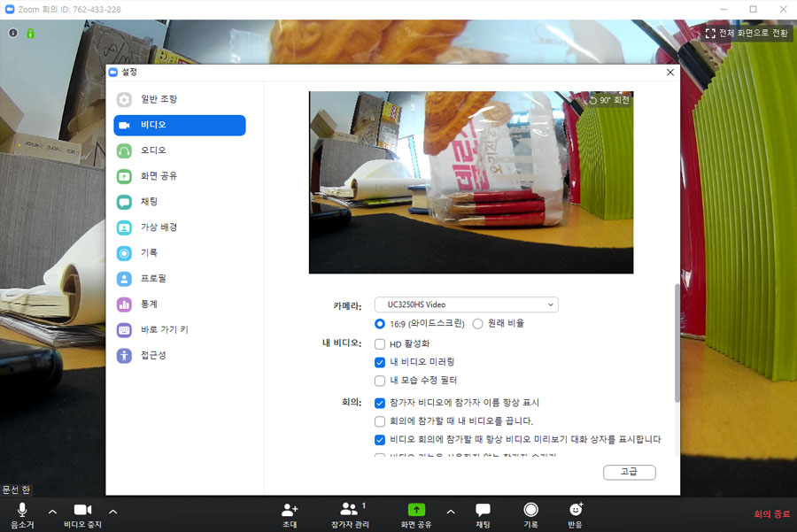
Task: Click the Zoom logo in title bar
Action: point(10,9)
